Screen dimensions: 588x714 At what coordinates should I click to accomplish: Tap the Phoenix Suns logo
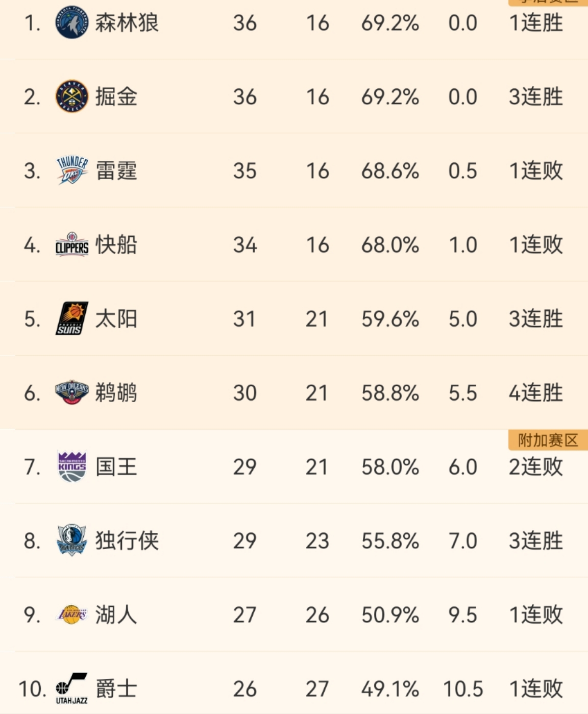pos(71,318)
